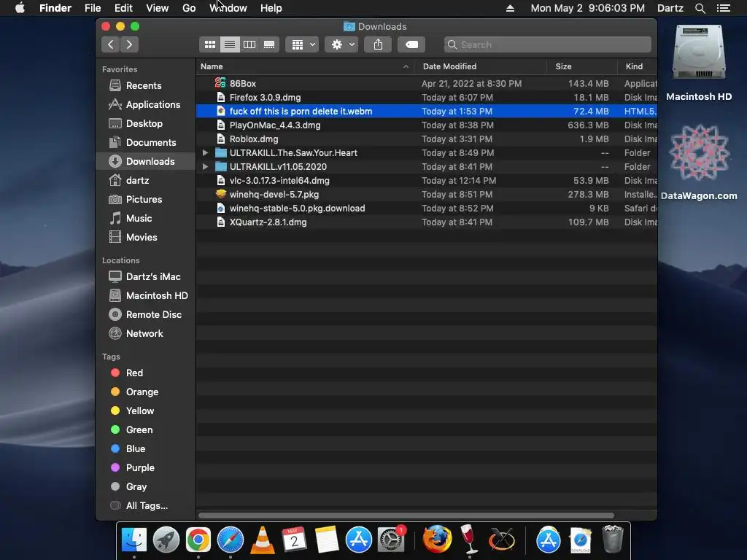Open the Help menu
The image size is (747, 560).
click(x=271, y=8)
